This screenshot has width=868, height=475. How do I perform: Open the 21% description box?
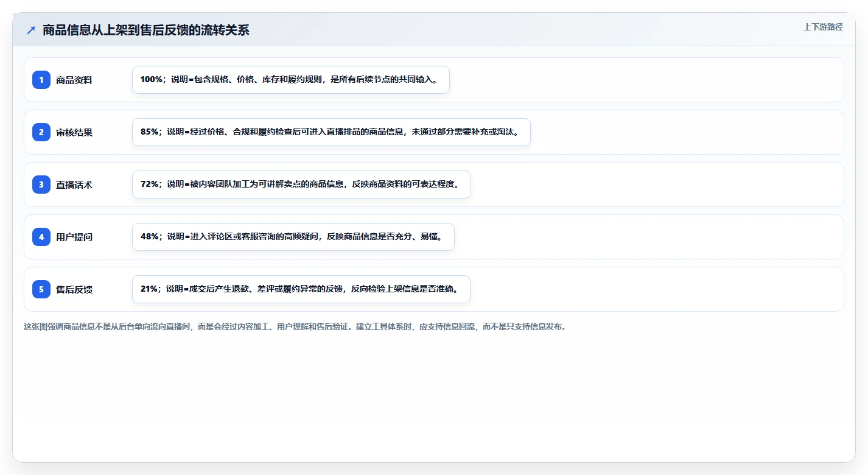tap(301, 289)
